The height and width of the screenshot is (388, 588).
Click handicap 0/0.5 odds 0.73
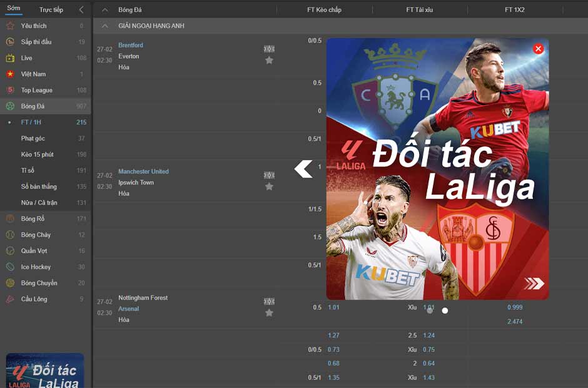pyautogui.click(x=333, y=350)
